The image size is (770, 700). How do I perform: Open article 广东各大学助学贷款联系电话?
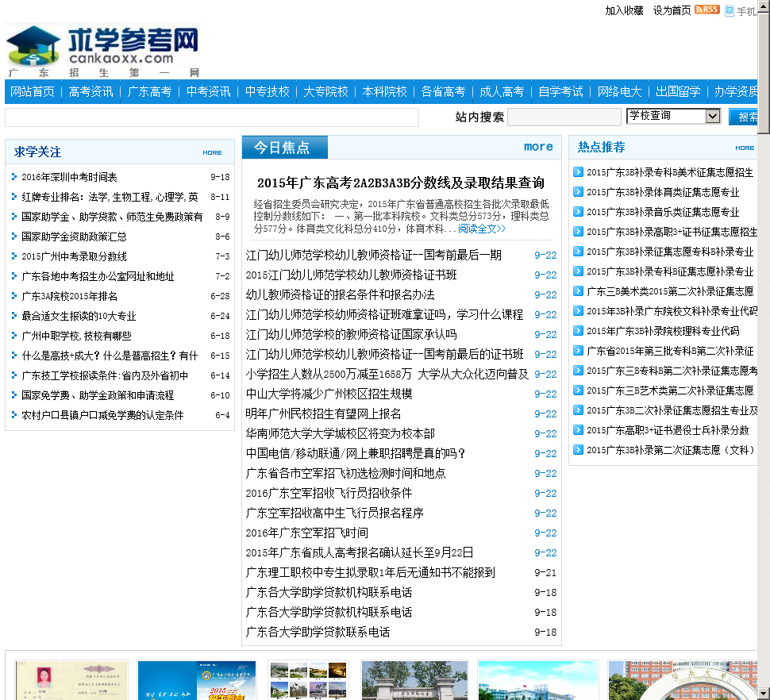click(x=318, y=632)
